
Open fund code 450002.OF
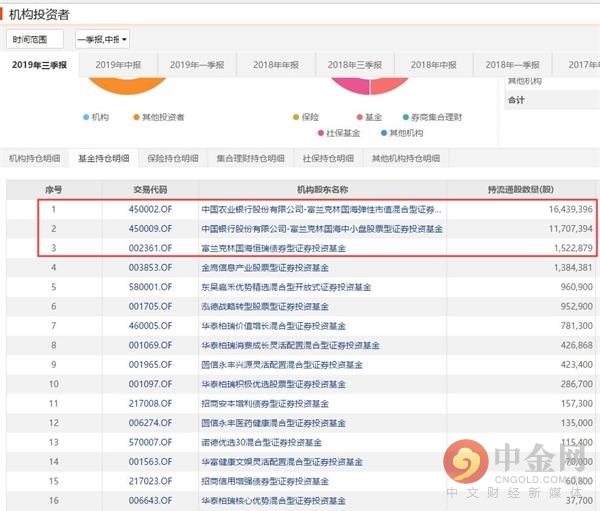click(150, 209)
